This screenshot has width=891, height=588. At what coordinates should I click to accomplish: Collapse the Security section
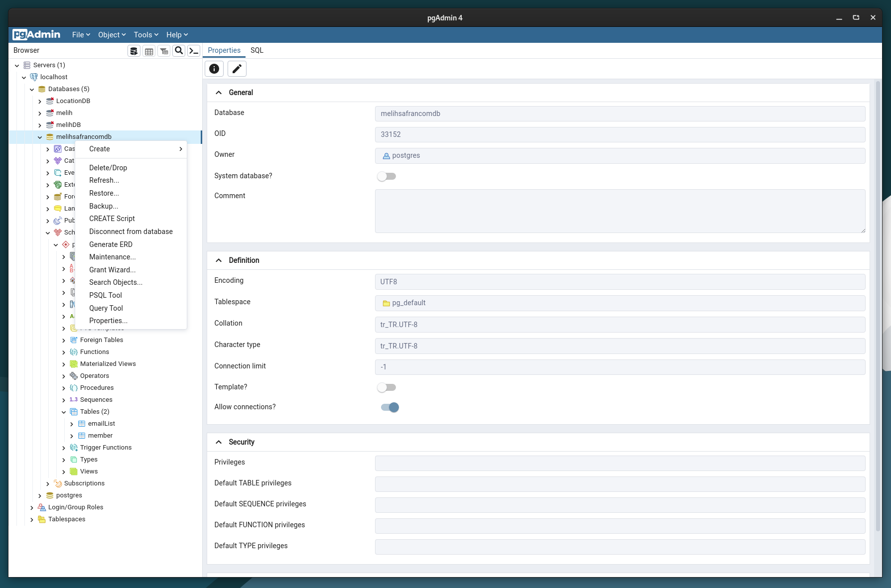pyautogui.click(x=219, y=442)
